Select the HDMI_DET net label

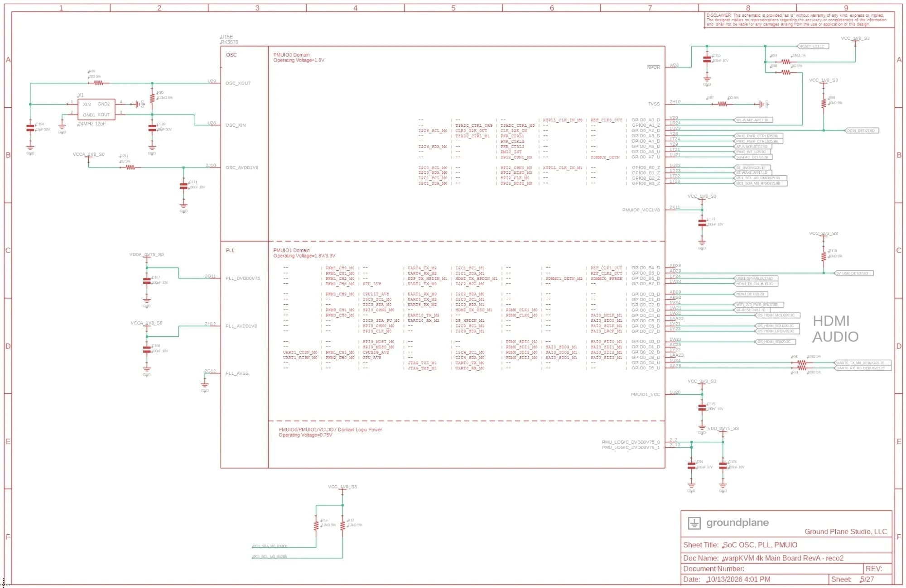click(751, 294)
